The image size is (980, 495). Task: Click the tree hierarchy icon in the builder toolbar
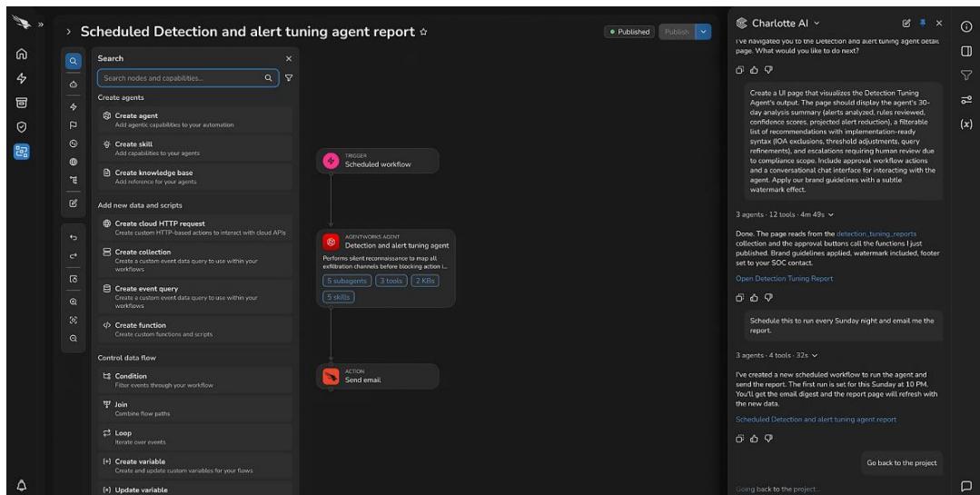74,180
